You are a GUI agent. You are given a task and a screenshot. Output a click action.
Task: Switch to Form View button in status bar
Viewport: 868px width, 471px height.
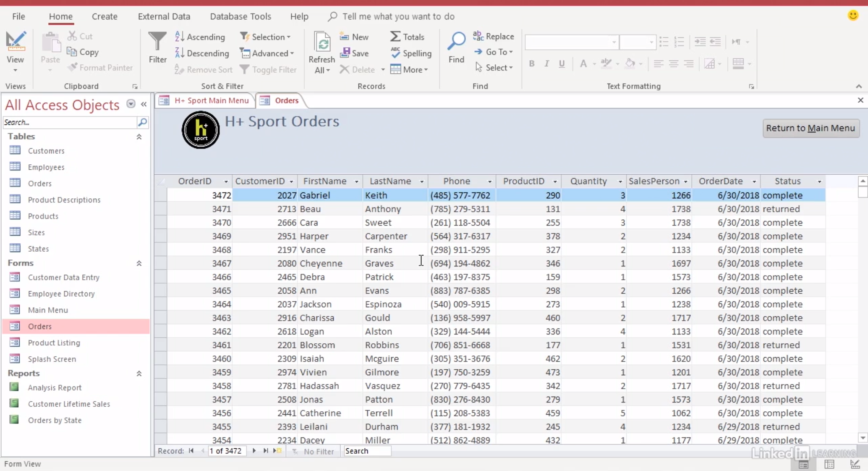pos(803,464)
